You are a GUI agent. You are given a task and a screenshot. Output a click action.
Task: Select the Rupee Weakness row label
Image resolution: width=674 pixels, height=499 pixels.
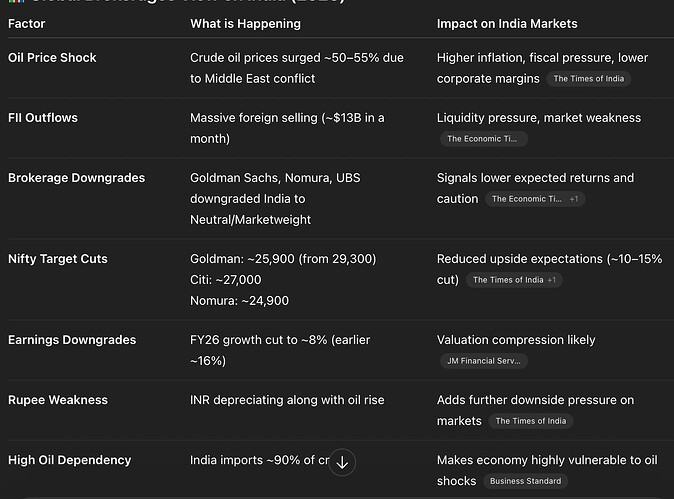57,400
